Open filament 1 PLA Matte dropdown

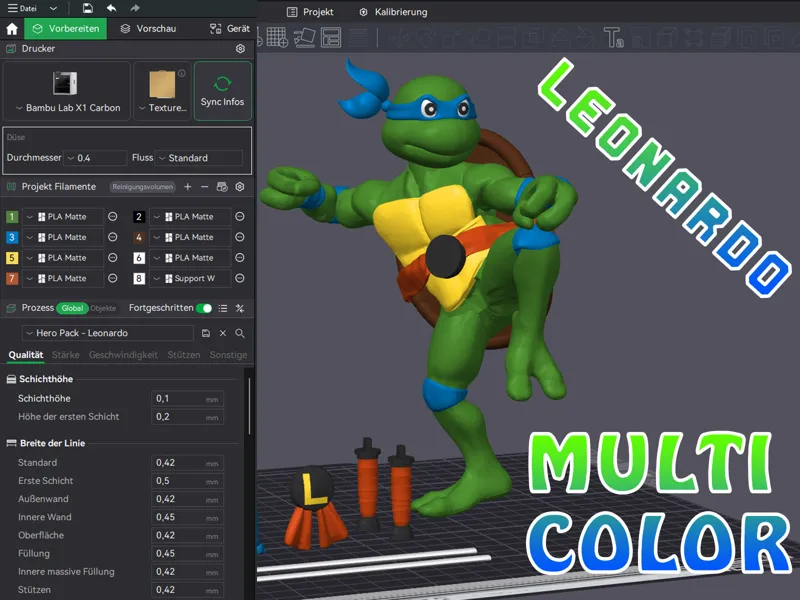tap(63, 217)
